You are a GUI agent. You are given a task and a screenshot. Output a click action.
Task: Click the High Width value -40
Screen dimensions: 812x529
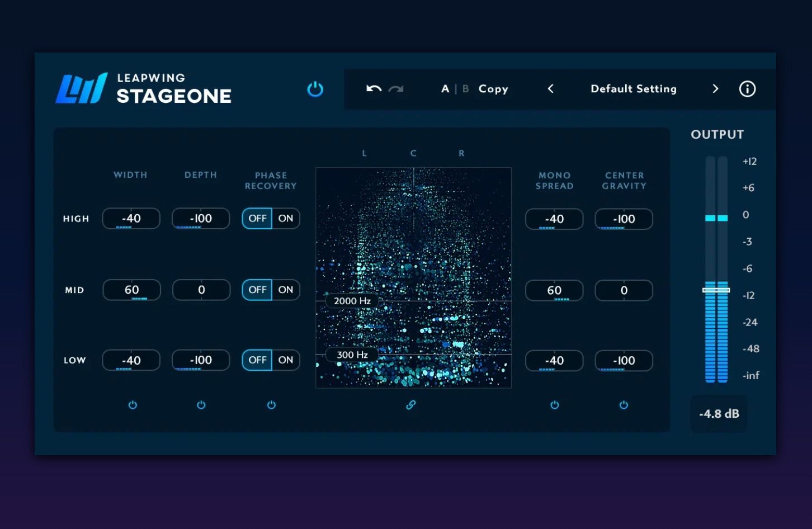pyautogui.click(x=131, y=219)
